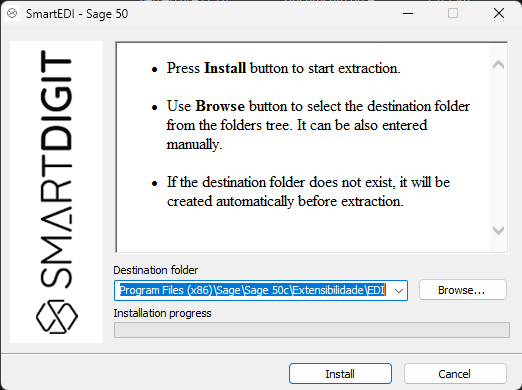Screen dimensions: 522x390
Task: Close the SmartEDI - Sage 50 window
Action: click(499, 14)
